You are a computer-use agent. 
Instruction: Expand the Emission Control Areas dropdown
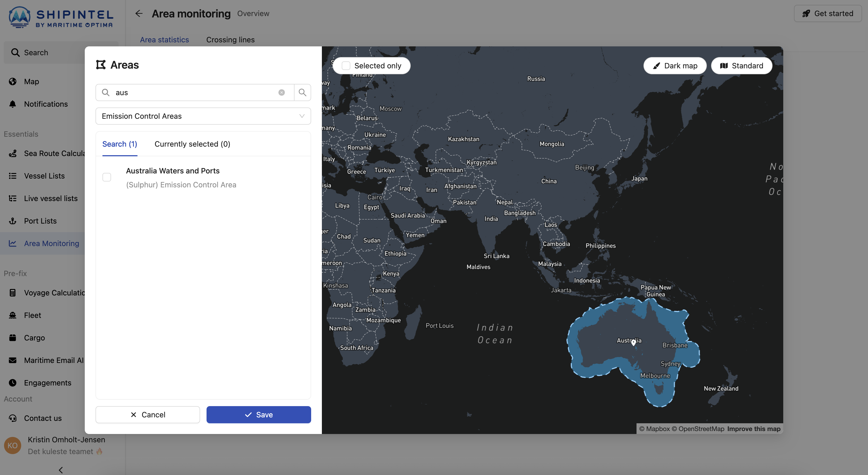[203, 116]
